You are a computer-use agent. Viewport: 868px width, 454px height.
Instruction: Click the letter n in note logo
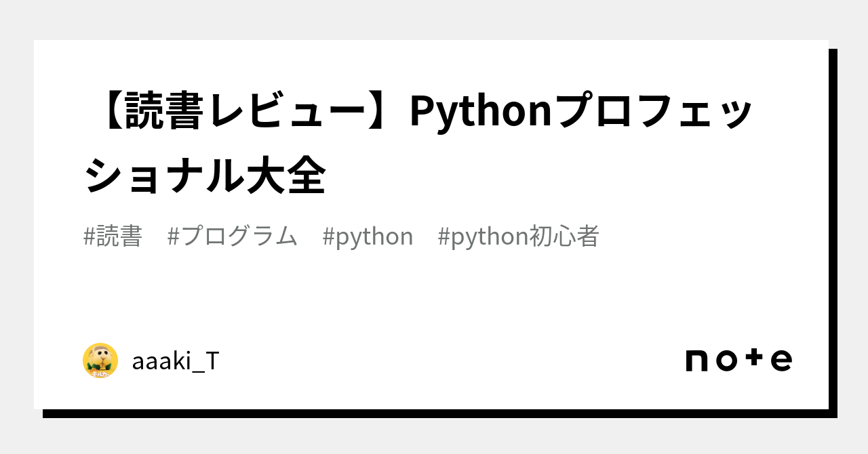[x=697, y=360]
